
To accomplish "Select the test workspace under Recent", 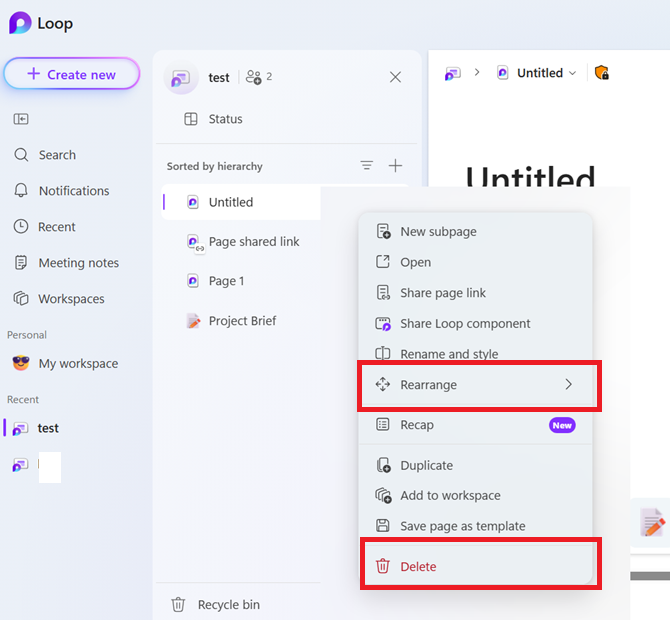I will 35,428.
